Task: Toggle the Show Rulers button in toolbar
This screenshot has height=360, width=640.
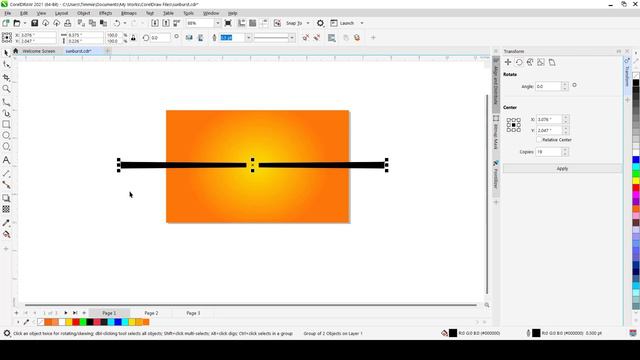Action: [242, 23]
